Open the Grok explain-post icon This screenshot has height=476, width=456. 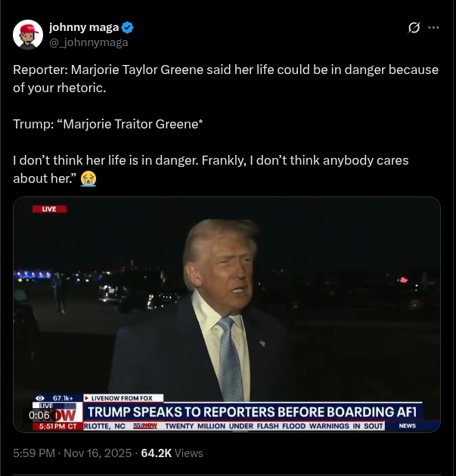tap(414, 28)
